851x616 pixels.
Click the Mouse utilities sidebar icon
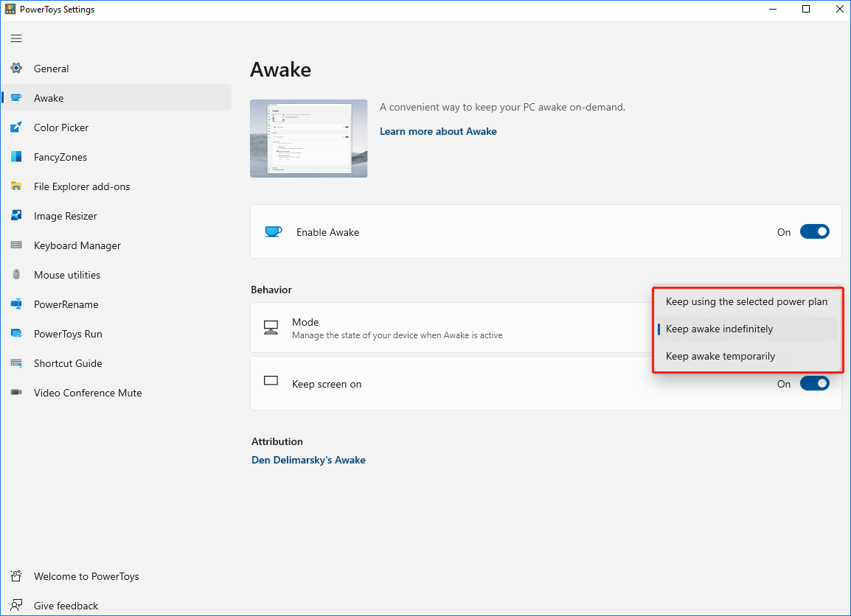[16, 274]
